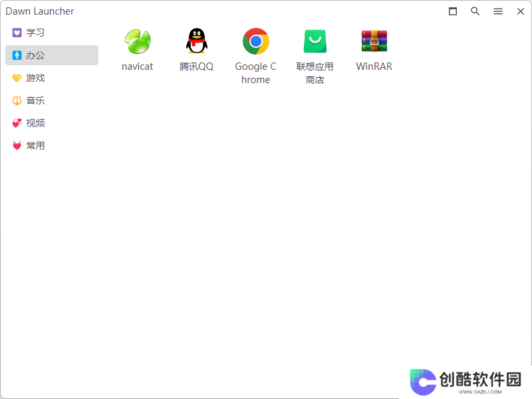Image resolution: width=532 pixels, height=399 pixels.
Task: Click the 腾讯QQ text label
Action: pyautogui.click(x=196, y=66)
